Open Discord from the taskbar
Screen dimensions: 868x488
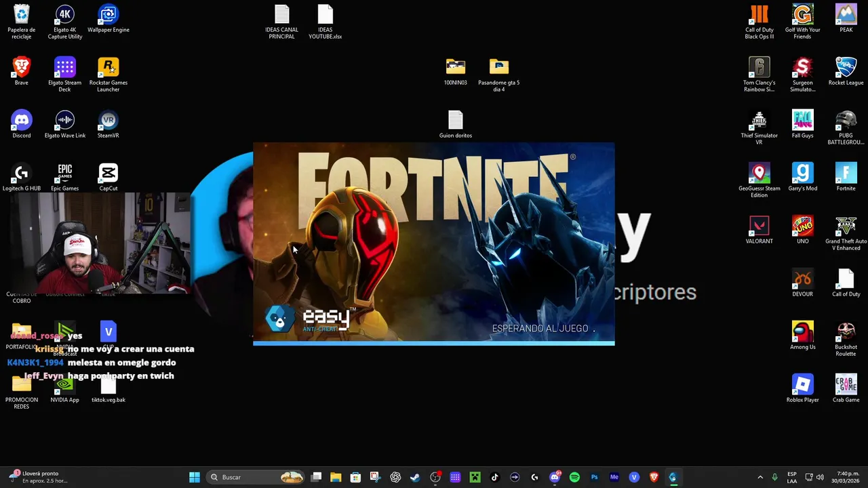(x=555, y=477)
